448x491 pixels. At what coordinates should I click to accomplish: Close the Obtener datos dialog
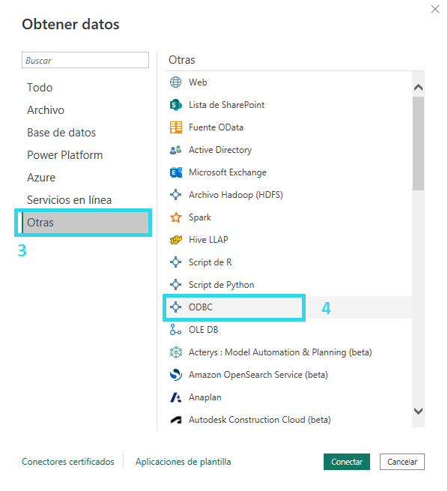click(435, 9)
